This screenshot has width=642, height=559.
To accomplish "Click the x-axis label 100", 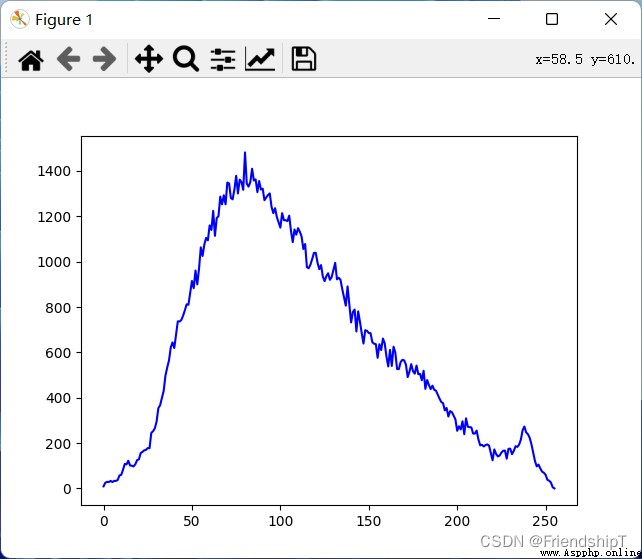I will [x=280, y=521].
